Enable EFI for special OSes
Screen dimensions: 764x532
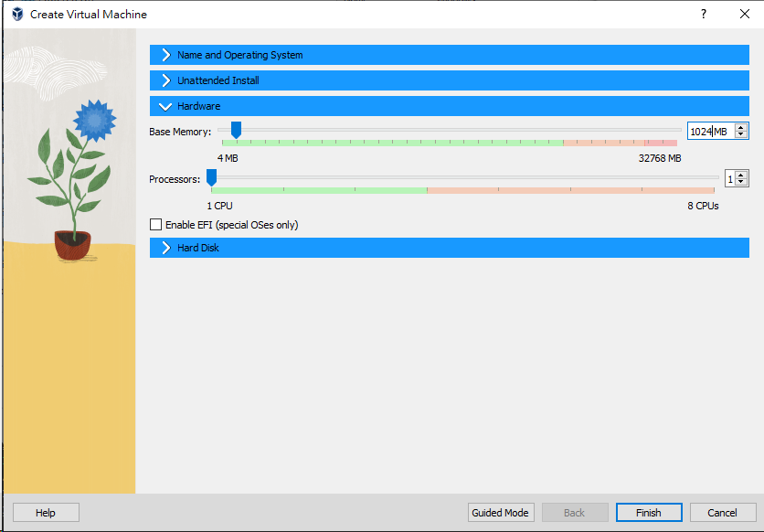[155, 224]
